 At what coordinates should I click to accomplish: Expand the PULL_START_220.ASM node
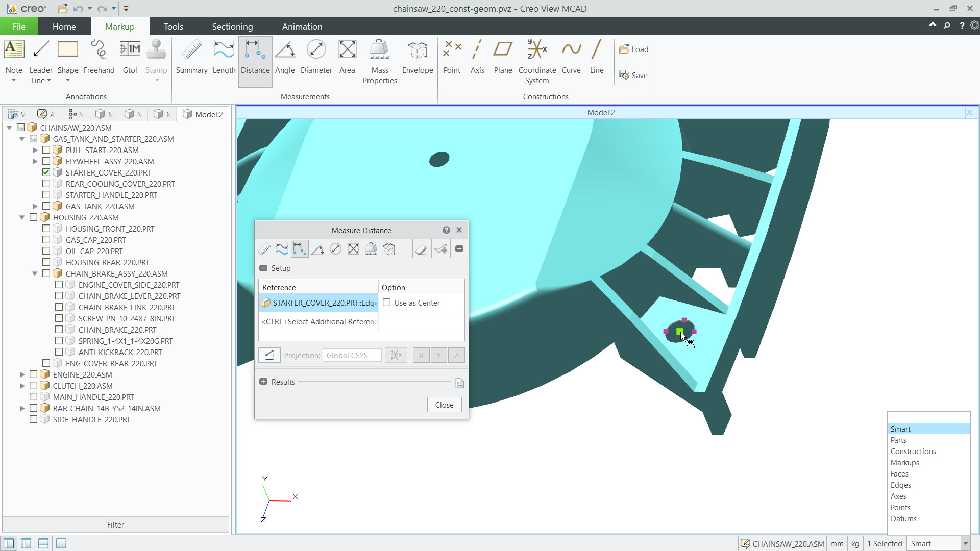[x=35, y=150]
